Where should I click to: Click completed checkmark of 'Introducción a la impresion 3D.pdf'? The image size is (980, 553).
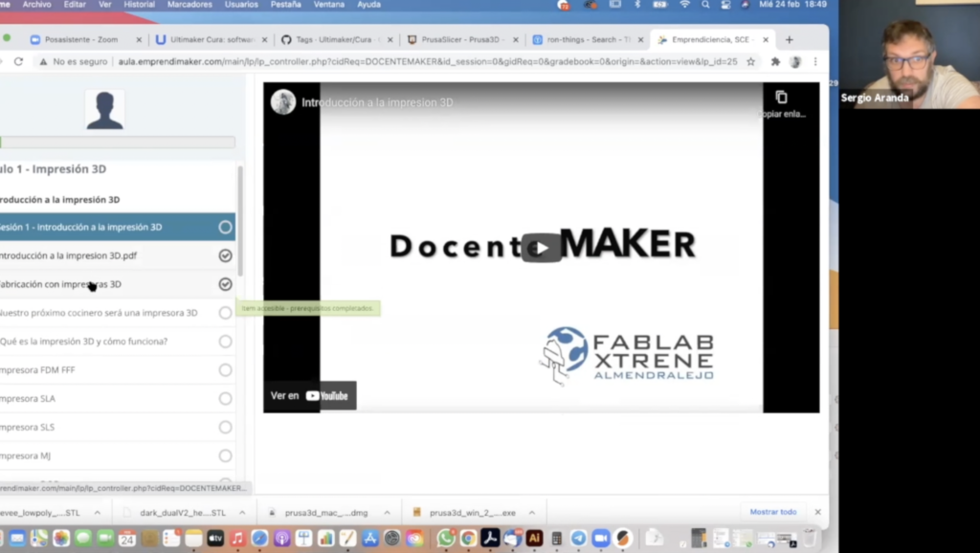click(225, 255)
